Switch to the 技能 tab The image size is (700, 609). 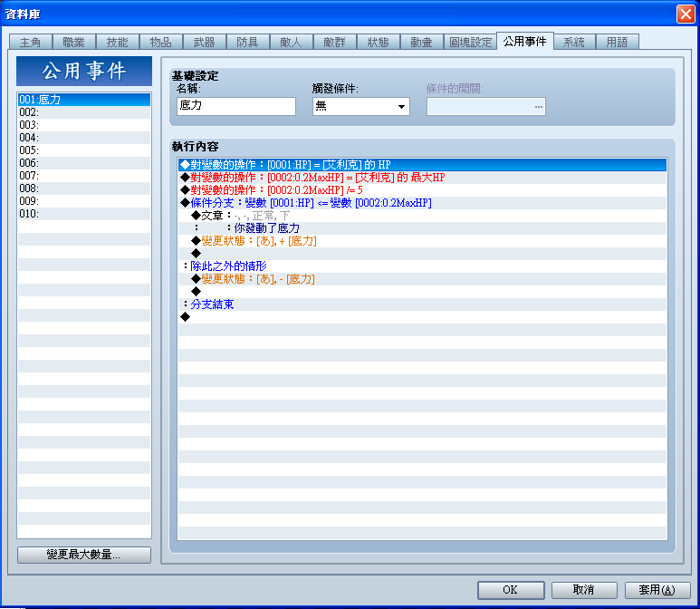(118, 42)
